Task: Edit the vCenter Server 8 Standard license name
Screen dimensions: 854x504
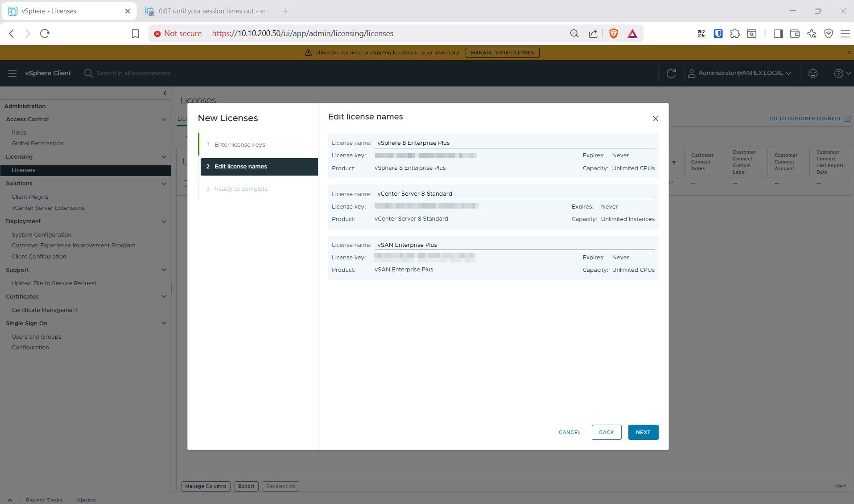Action: tap(515, 194)
